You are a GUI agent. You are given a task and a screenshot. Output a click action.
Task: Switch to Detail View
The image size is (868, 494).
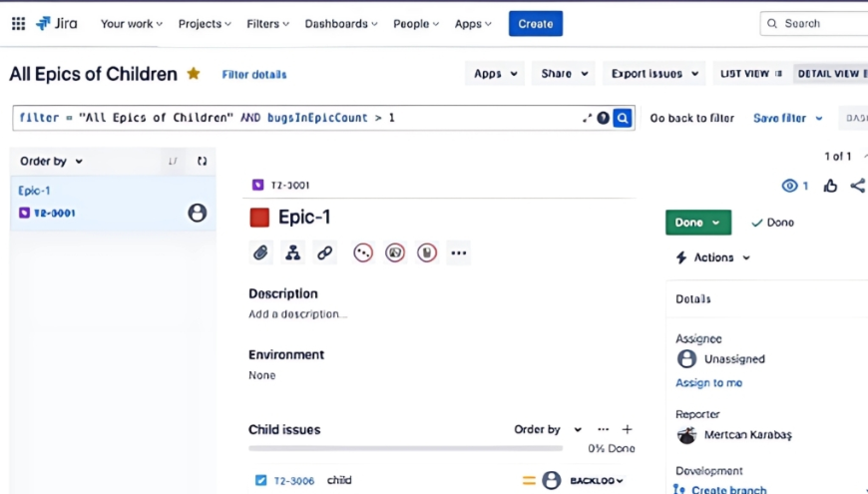(831, 74)
